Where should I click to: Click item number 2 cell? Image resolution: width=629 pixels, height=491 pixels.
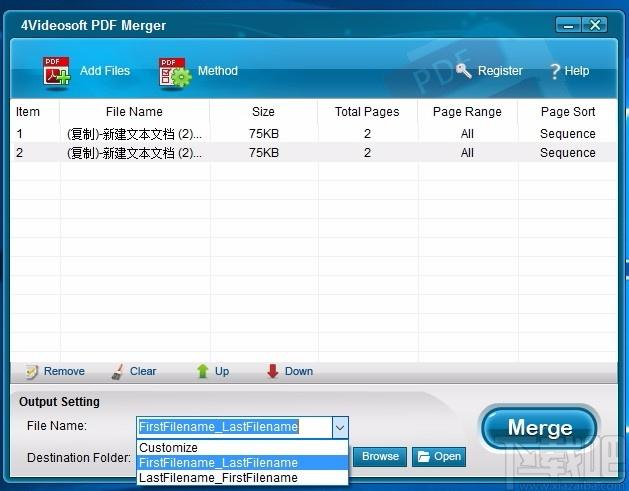19,153
